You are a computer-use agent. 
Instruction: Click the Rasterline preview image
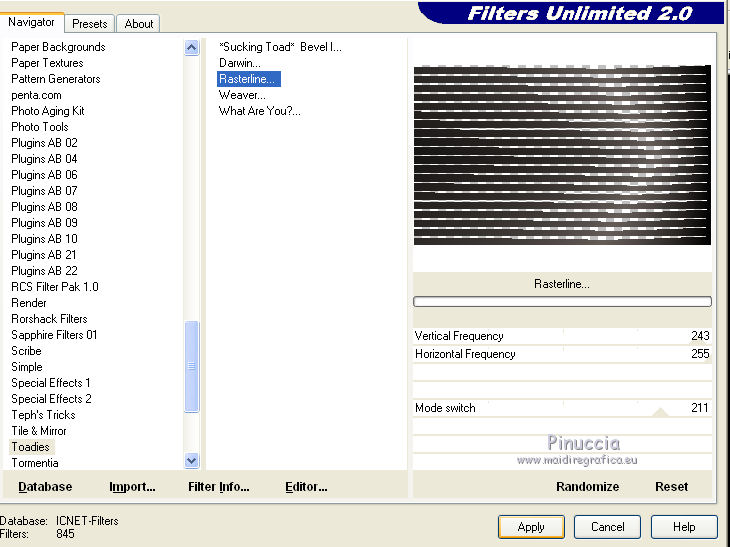pyautogui.click(x=562, y=155)
